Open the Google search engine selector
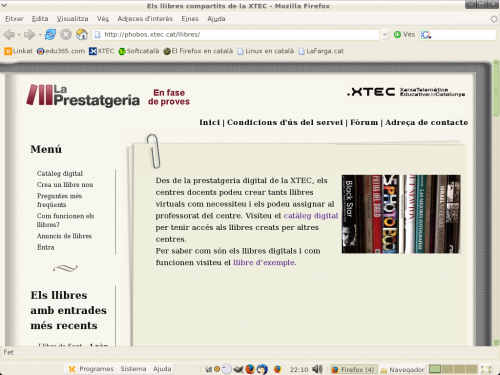 coord(426,34)
